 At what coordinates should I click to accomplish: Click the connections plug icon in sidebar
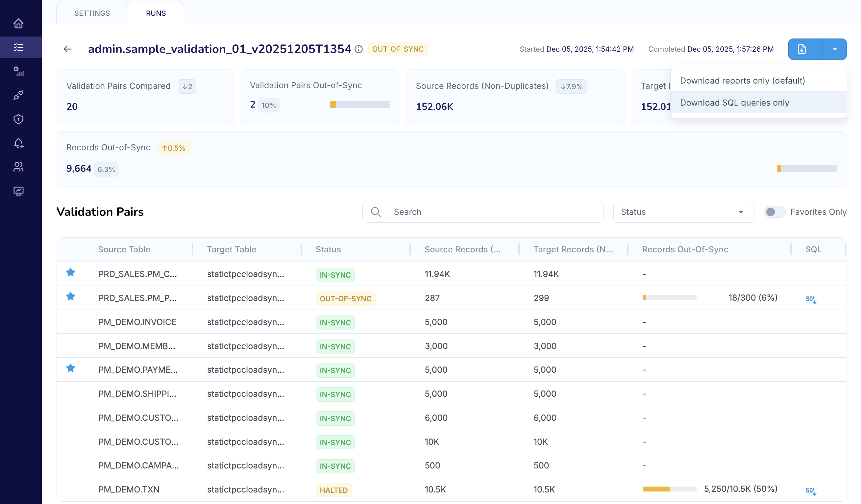click(18, 95)
